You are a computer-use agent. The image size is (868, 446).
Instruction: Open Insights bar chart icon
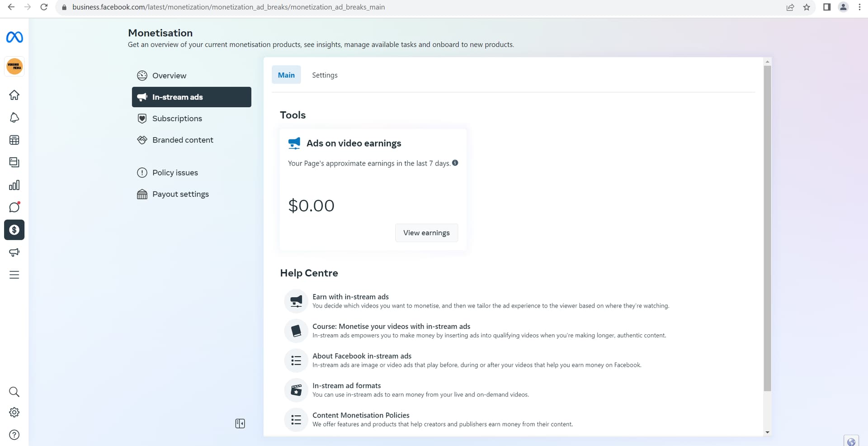[x=14, y=185]
